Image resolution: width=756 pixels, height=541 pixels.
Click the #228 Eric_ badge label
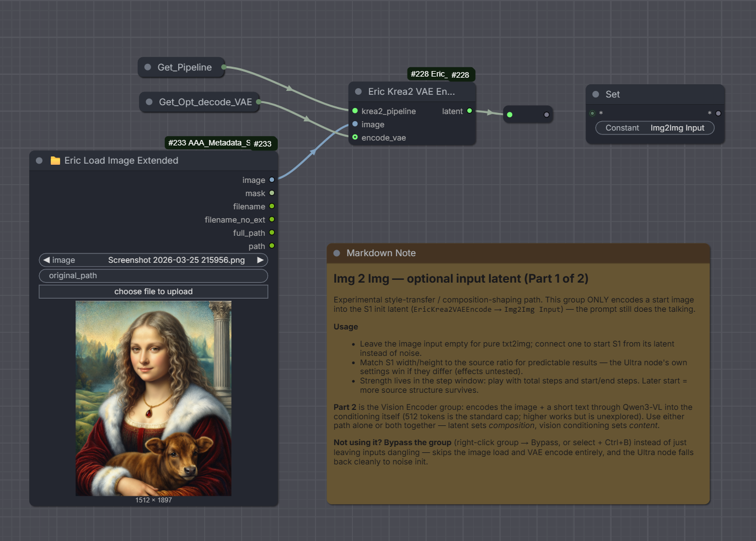click(429, 74)
